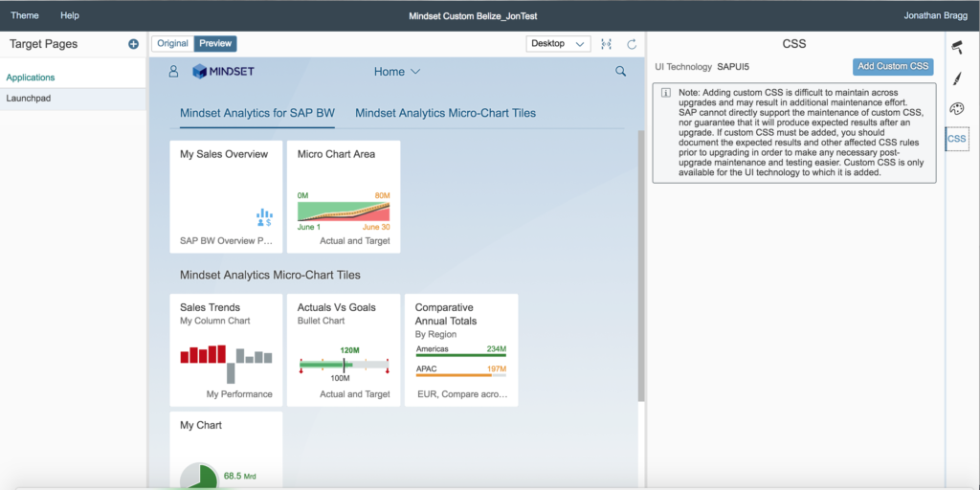Open the Micro Chart Area tile
The image size is (980, 490).
[344, 197]
